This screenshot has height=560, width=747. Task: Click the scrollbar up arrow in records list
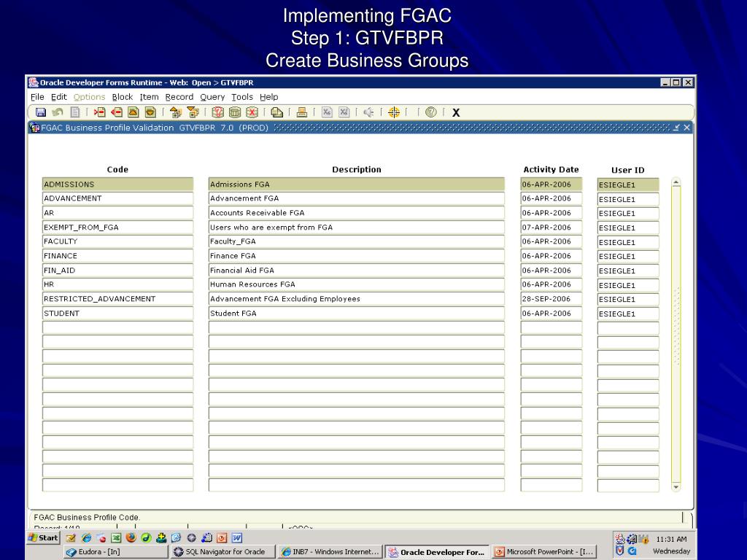point(676,182)
